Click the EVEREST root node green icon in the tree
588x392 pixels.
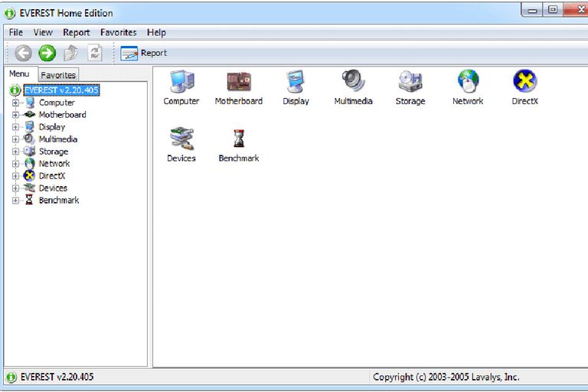pos(15,90)
